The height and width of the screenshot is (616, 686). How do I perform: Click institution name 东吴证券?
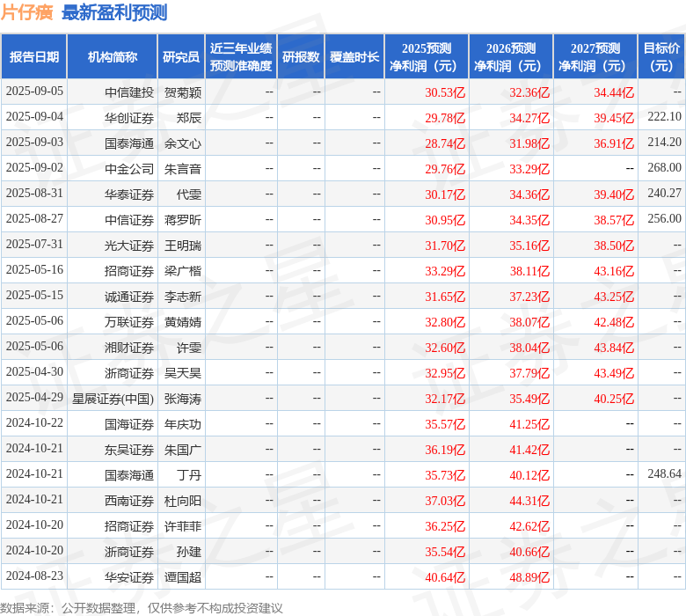tap(129, 450)
